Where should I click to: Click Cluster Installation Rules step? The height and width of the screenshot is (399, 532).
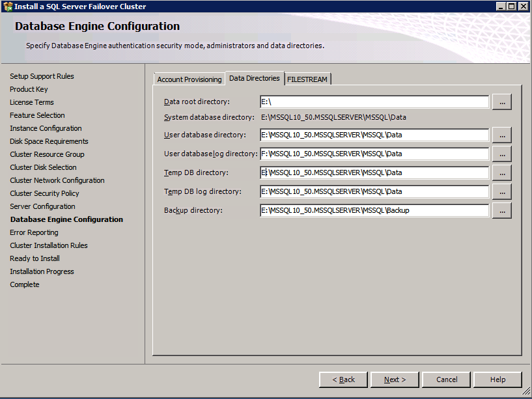click(x=49, y=245)
